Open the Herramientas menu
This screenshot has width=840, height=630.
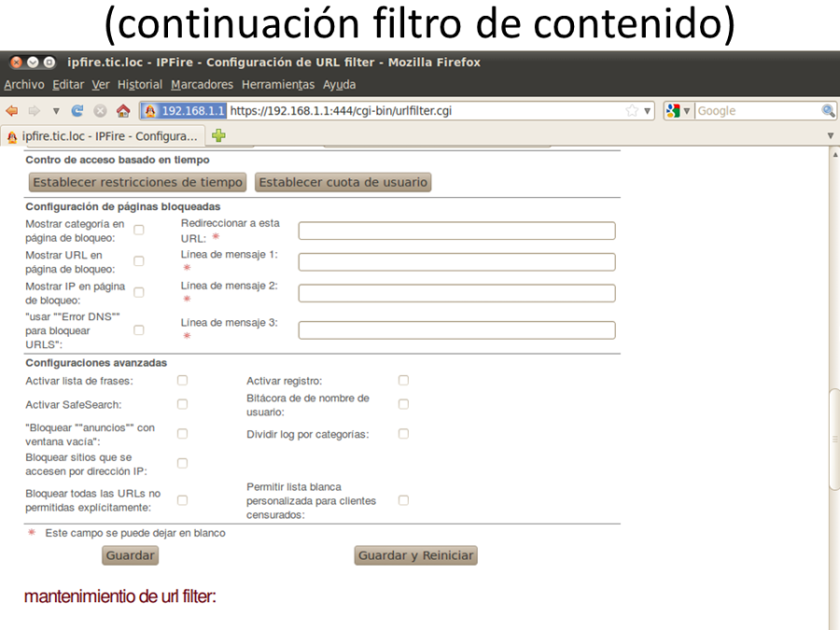(278, 84)
